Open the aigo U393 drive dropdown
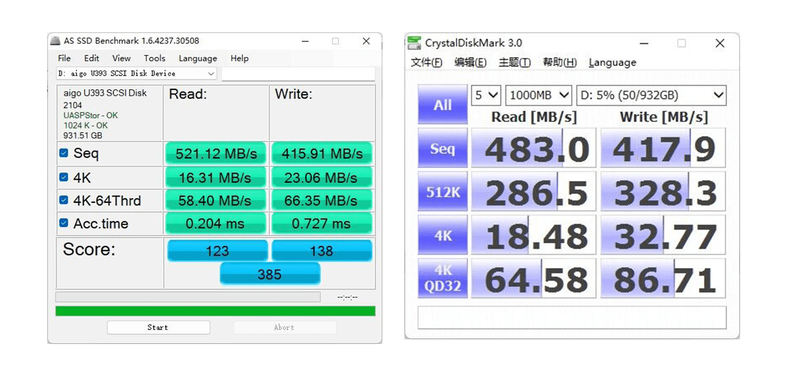Screen dimensions: 800x367 click(136, 74)
